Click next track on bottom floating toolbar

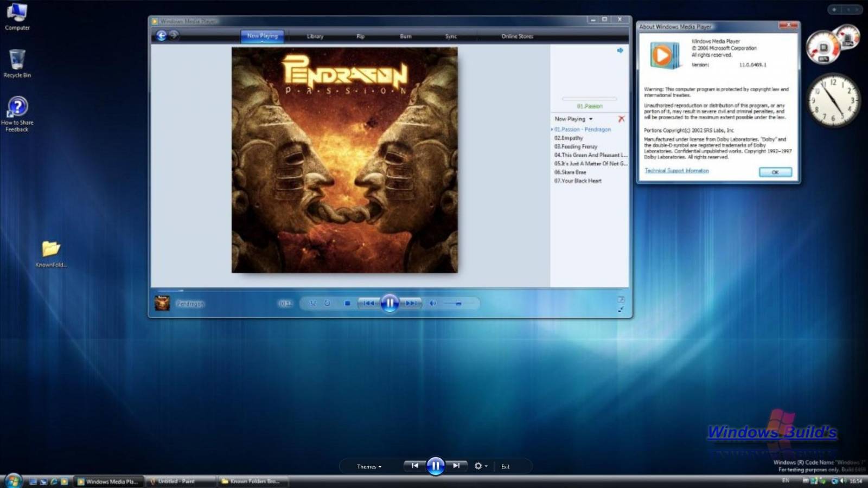(x=456, y=466)
